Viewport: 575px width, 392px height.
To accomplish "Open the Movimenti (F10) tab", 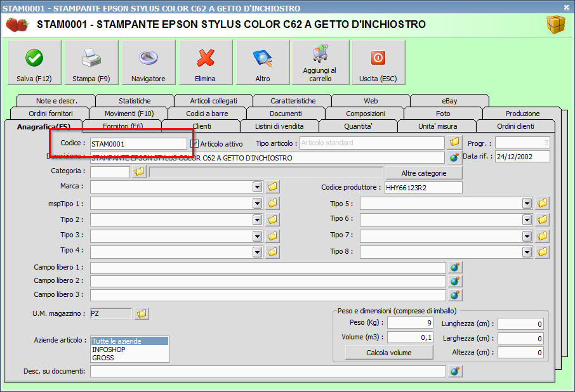I will (129, 114).
